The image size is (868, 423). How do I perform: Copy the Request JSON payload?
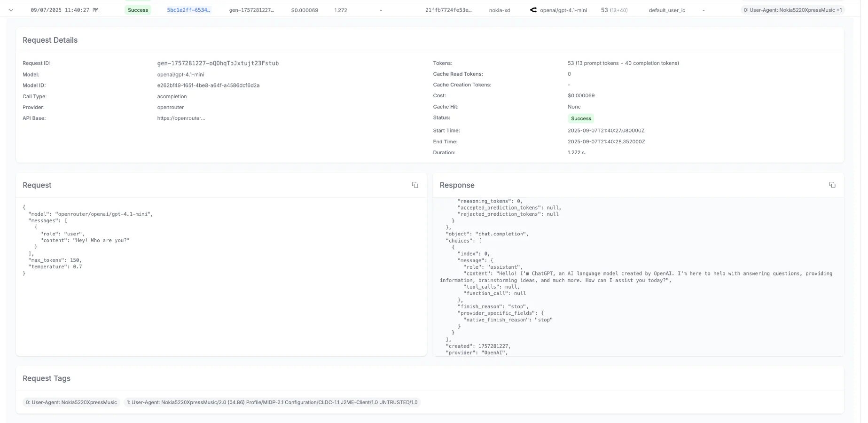click(x=415, y=185)
